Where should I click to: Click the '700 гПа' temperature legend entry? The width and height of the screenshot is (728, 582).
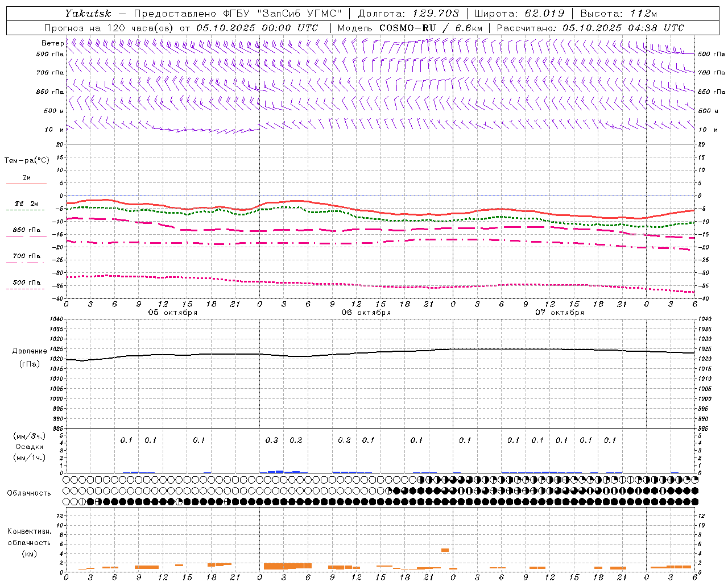click(x=26, y=256)
